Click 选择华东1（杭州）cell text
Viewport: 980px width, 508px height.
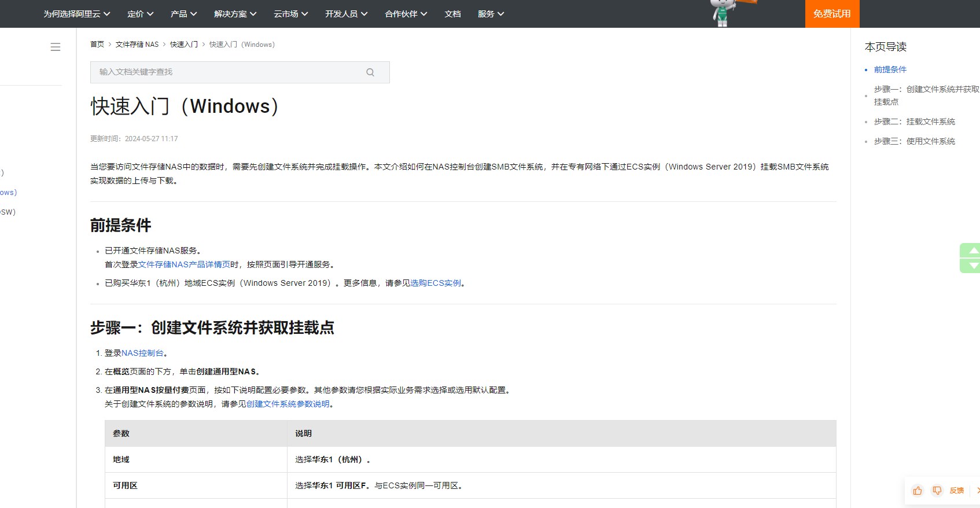point(333,459)
